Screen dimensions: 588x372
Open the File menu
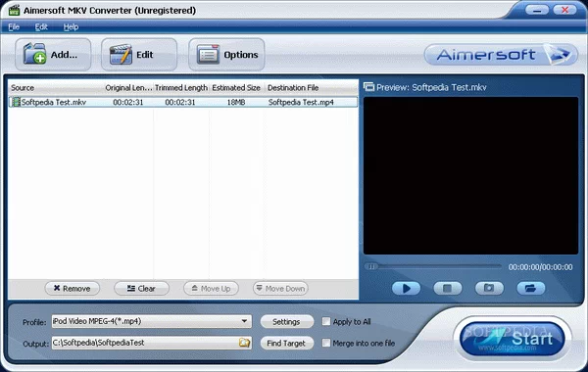pos(14,27)
